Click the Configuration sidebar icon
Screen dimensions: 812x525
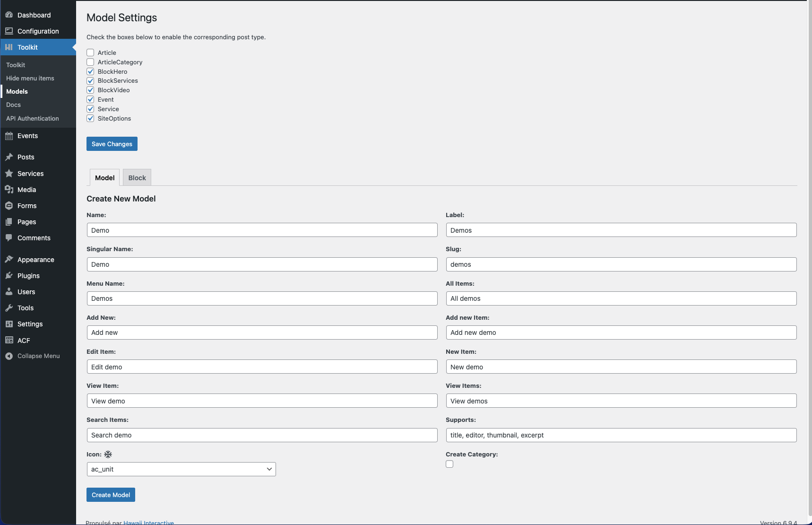pyautogui.click(x=9, y=31)
